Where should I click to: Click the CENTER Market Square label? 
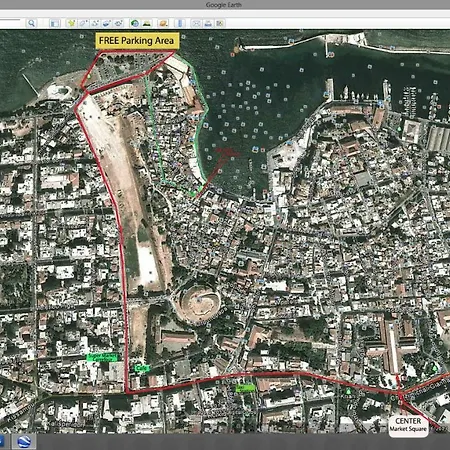tap(408, 425)
